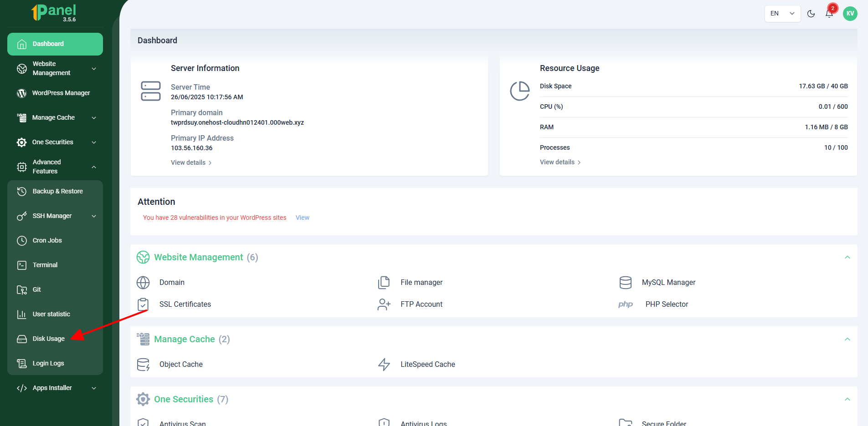Click the Disk Space 17.63 GB / 40 GB value

click(823, 86)
